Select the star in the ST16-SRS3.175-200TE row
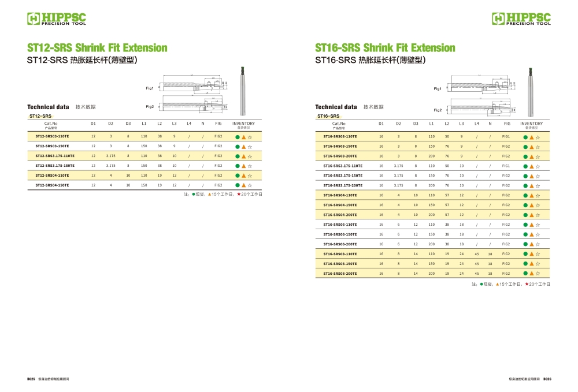This screenshot has height=392, width=578. [538, 186]
